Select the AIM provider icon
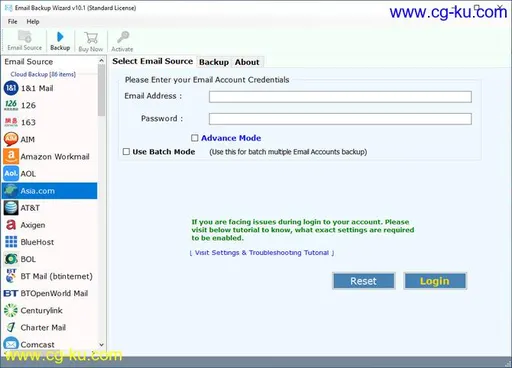This screenshot has width=512, height=368. click(11, 139)
